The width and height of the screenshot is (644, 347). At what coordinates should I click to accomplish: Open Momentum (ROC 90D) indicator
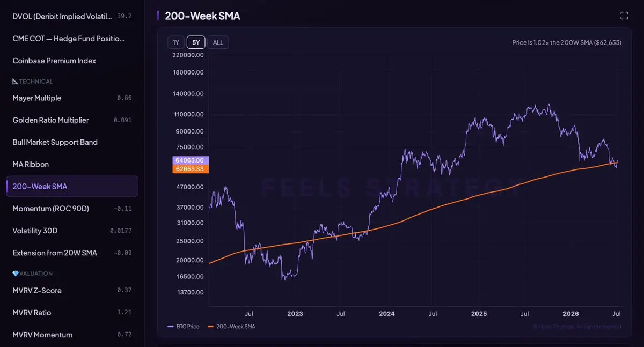point(72,208)
